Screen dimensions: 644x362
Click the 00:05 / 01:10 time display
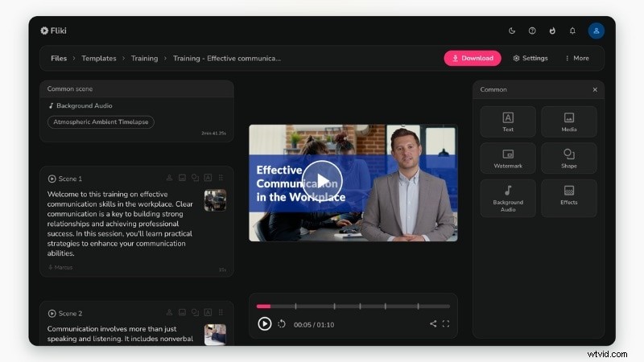click(314, 325)
